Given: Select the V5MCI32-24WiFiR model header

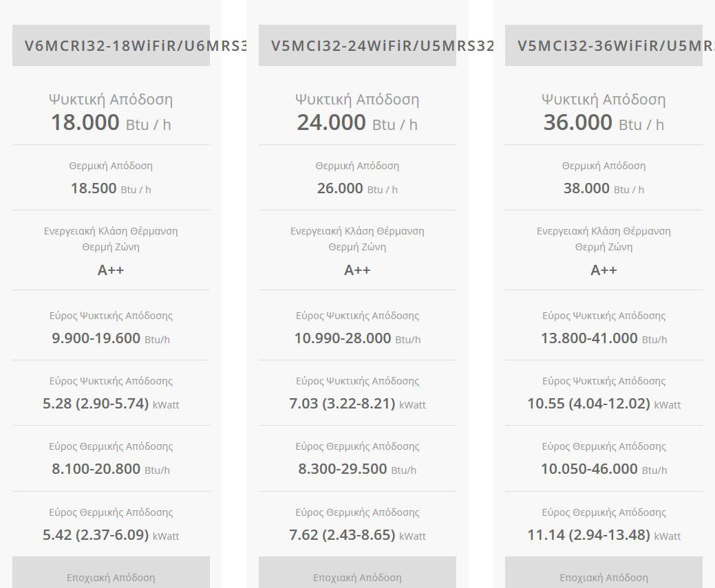Looking at the screenshot, I should click(x=357, y=46).
